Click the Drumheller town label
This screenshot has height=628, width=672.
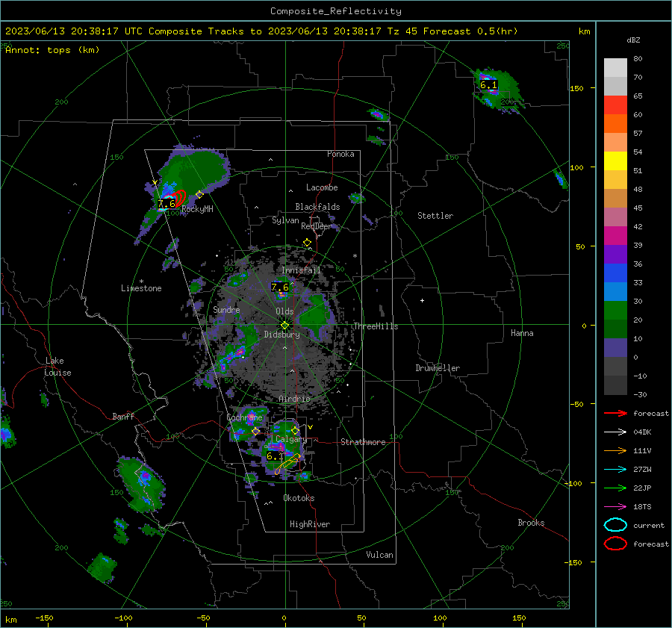coord(438,368)
